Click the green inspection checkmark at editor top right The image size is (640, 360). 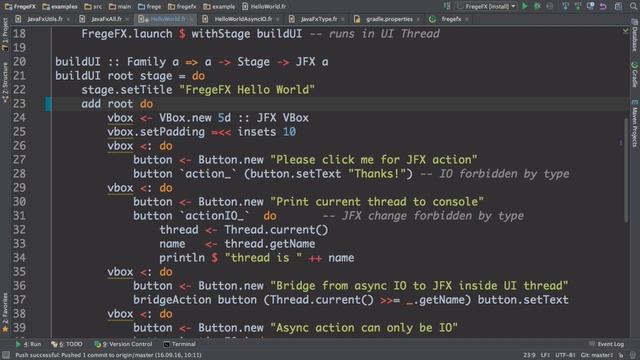click(625, 31)
